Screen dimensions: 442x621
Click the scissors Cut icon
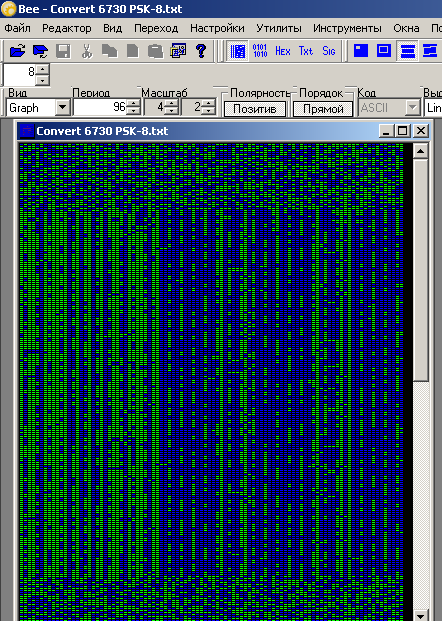tap(86, 51)
